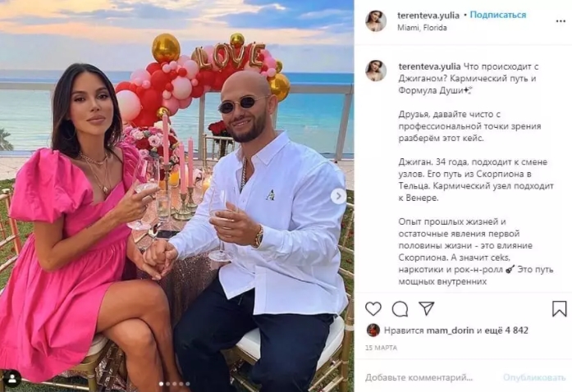
Task: Open the 15 МАРТА post date link
Action: pyautogui.click(x=382, y=348)
